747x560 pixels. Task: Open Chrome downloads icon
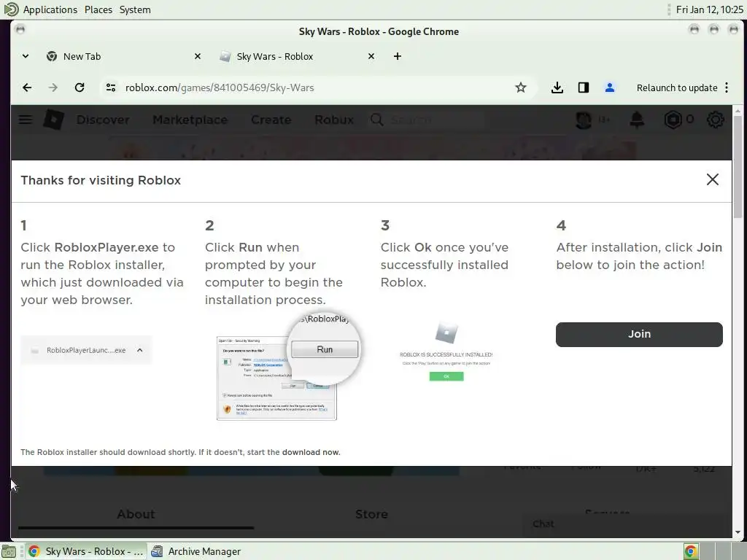coord(557,87)
